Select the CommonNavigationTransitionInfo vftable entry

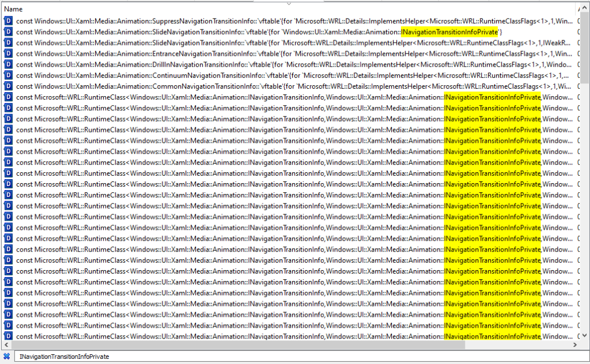(x=230, y=86)
